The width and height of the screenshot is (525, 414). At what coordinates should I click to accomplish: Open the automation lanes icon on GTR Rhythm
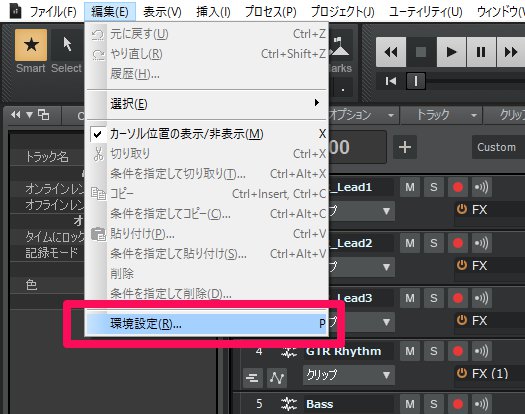coord(277,378)
